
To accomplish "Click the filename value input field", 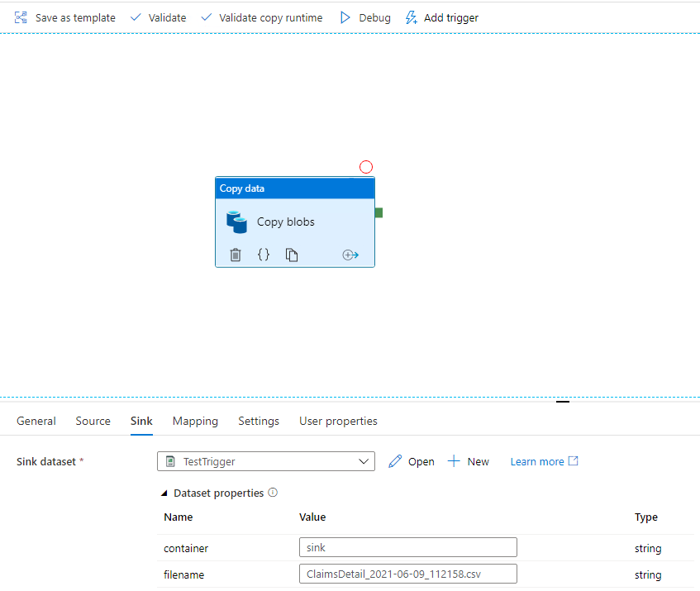I will coord(408,574).
